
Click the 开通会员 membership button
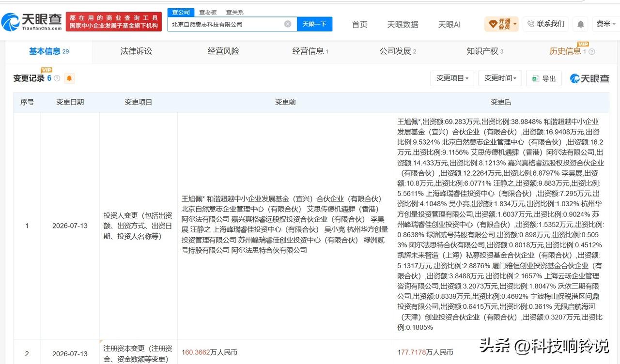(501, 24)
